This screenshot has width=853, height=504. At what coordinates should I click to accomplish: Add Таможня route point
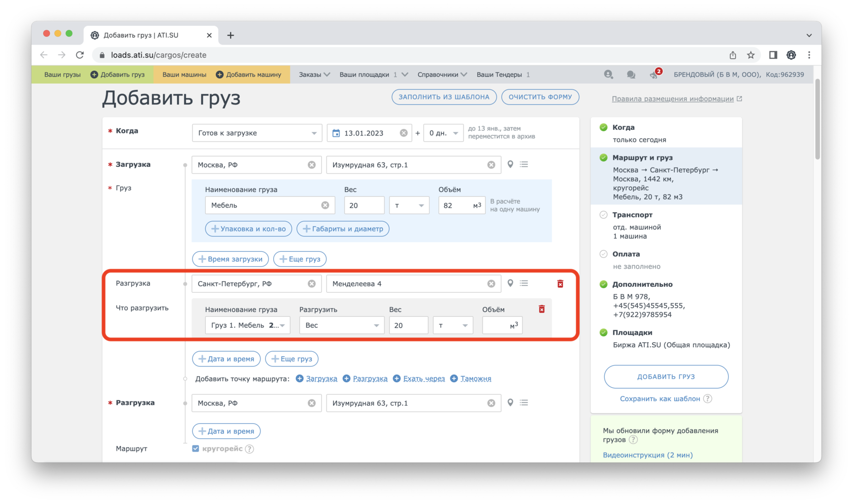pos(471,379)
